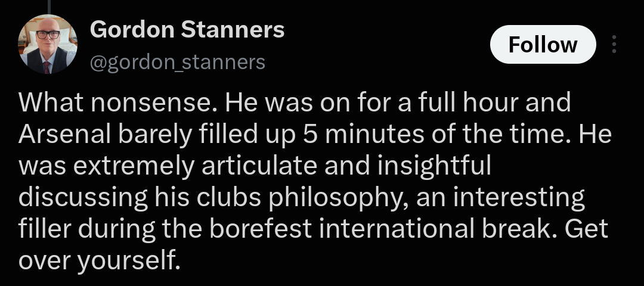Click the word "Get" ending the fifth line
The width and height of the screenshot is (644, 286).
coord(586,229)
